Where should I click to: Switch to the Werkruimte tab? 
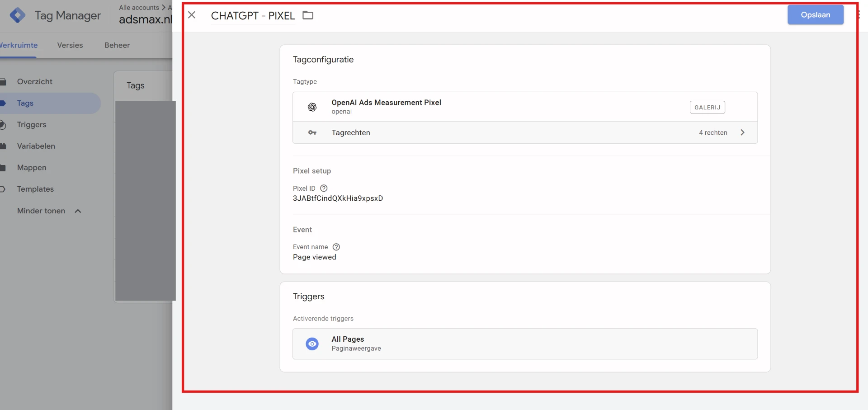pyautogui.click(x=19, y=45)
